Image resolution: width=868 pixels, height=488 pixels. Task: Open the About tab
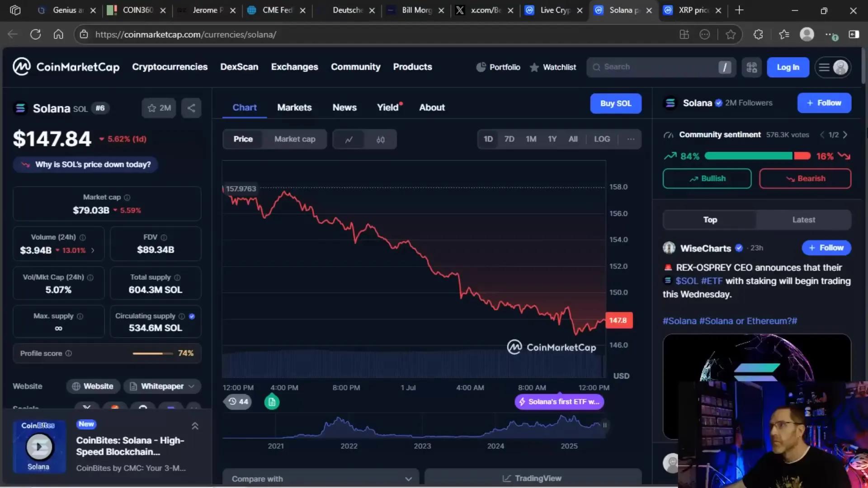point(432,108)
